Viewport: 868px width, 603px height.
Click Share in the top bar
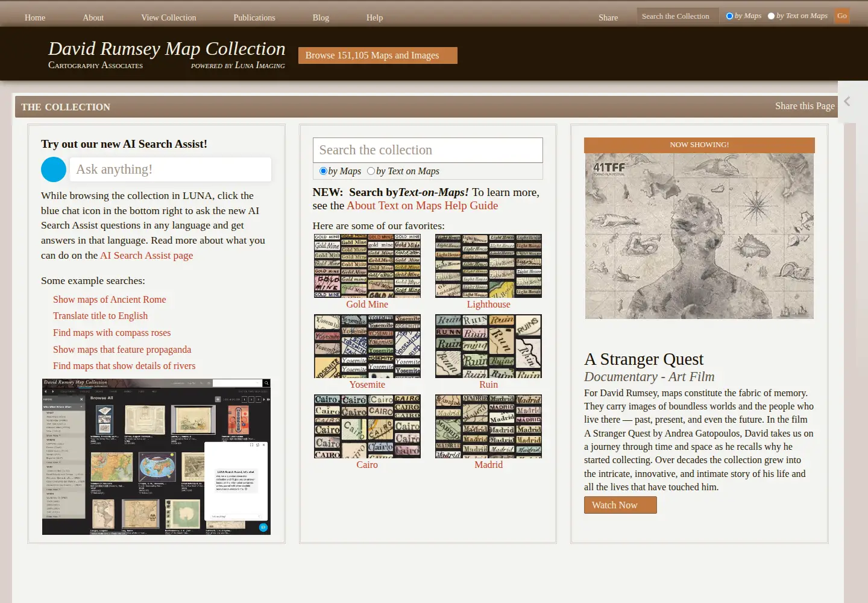coord(608,17)
